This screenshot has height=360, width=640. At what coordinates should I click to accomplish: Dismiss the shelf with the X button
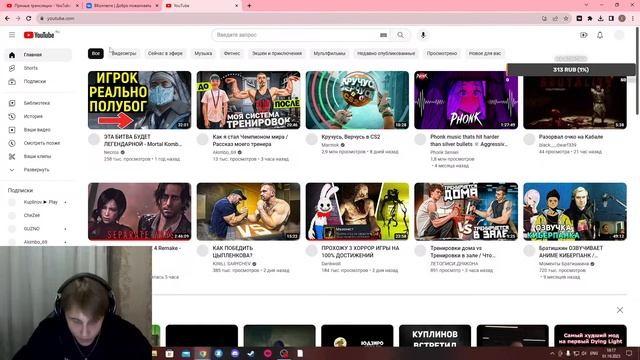[620, 310]
